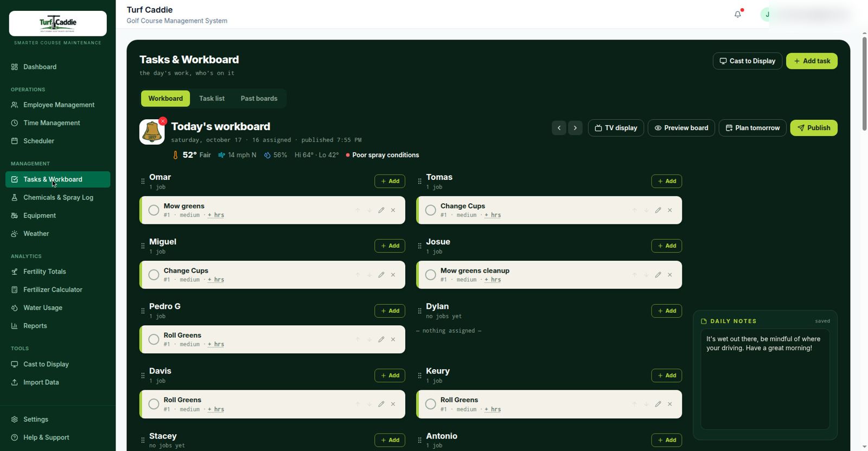Open the Fertilizer Calculator
Image resolution: width=868 pixels, height=451 pixels.
click(58, 289)
